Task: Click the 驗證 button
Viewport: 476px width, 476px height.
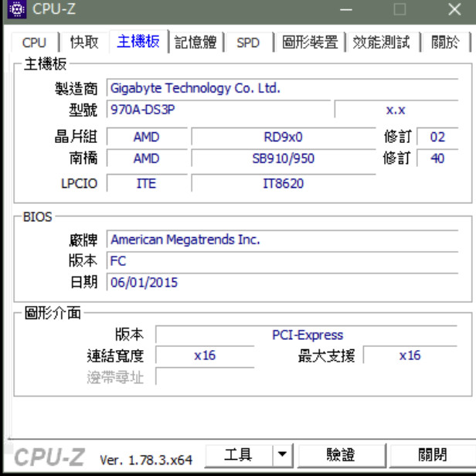Action: (342, 455)
